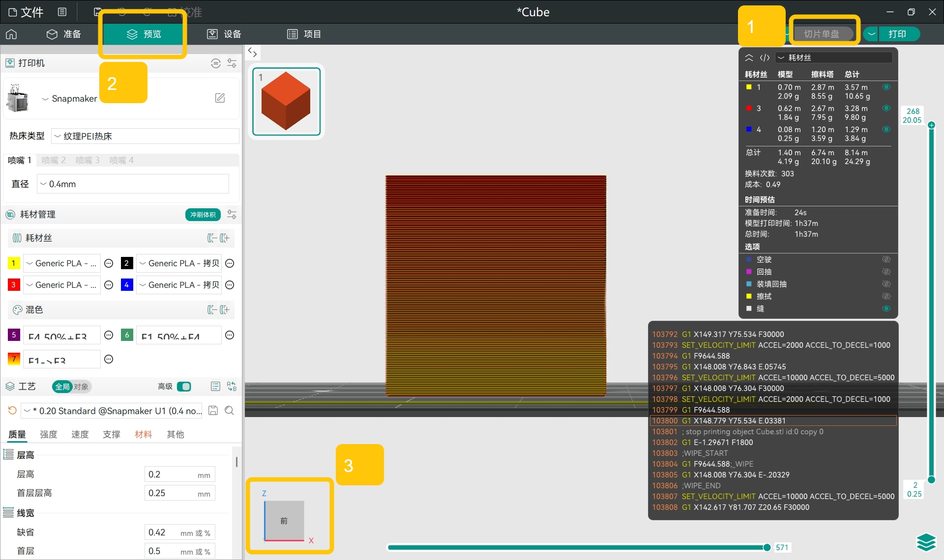
Task: Collapse the left sidebar arrow icon
Action: [x=252, y=52]
